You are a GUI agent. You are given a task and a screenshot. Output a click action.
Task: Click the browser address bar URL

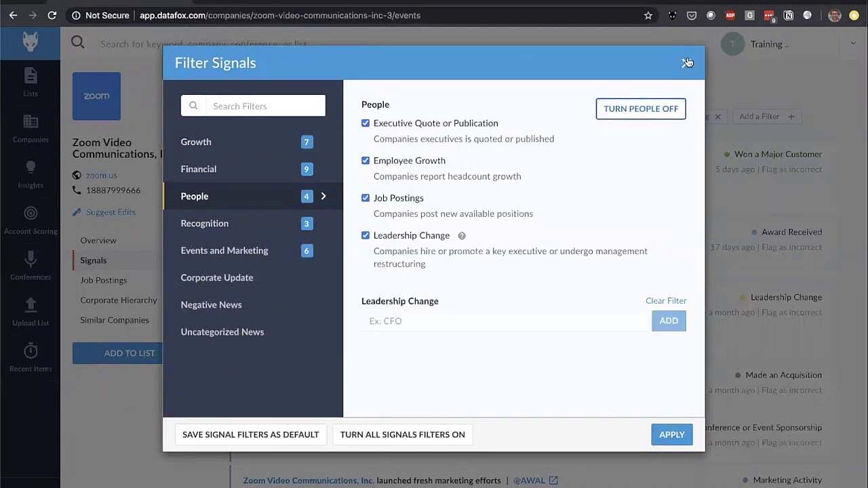click(x=280, y=15)
